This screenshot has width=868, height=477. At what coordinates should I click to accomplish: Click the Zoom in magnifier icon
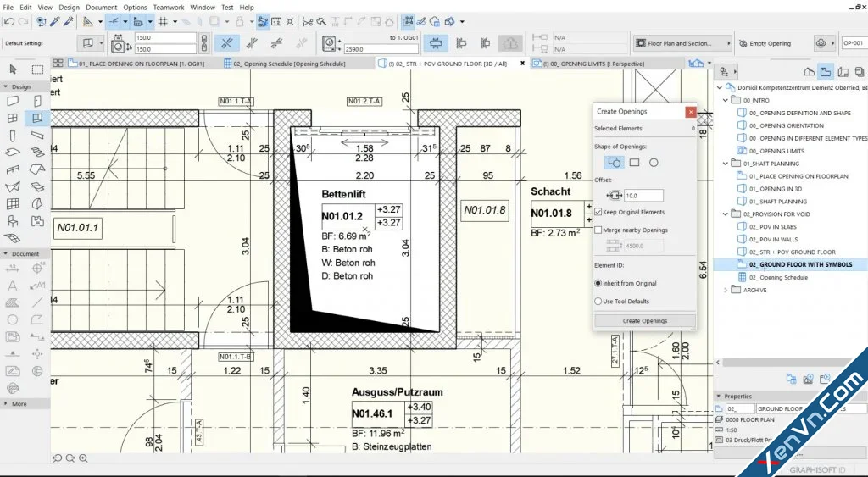(x=83, y=458)
